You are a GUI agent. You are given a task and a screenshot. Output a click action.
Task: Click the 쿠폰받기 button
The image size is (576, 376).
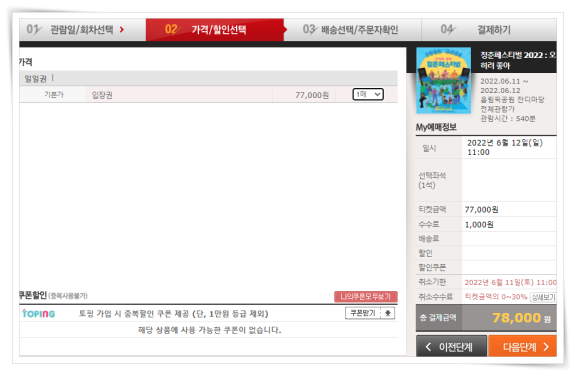(363, 313)
